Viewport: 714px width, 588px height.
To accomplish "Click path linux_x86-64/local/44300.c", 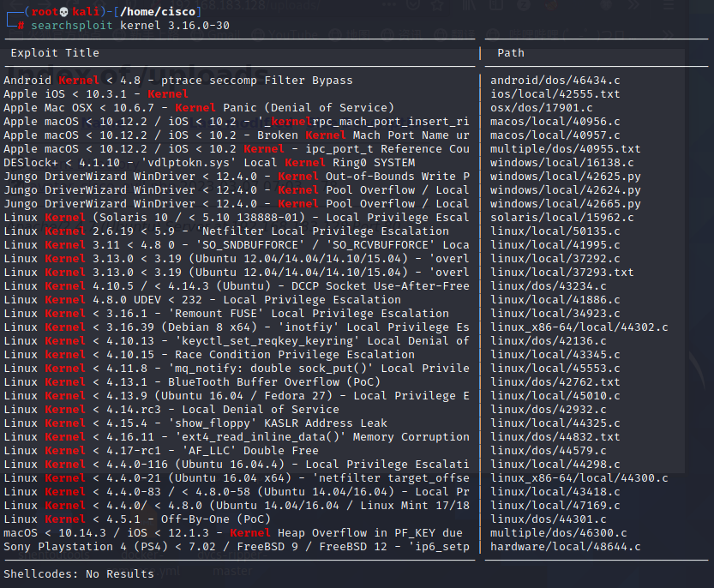I will click(x=579, y=477).
